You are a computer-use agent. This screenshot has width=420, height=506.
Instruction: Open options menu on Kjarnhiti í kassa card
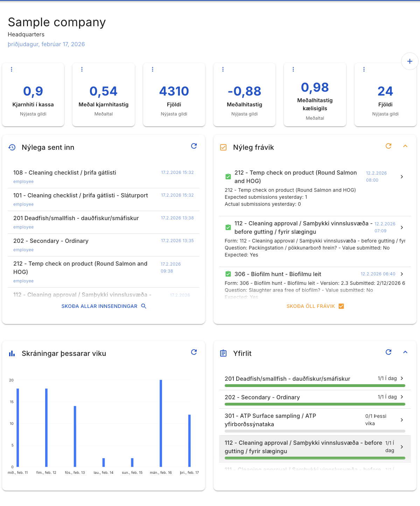(12, 69)
